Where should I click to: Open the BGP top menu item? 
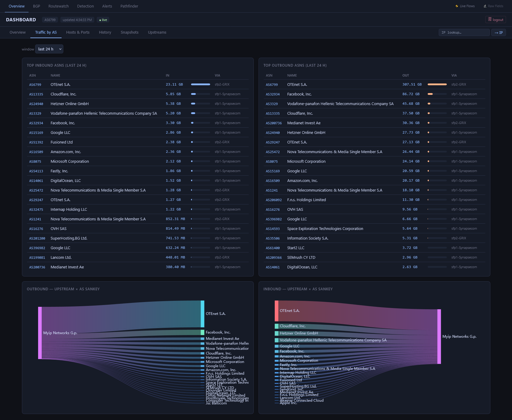(x=36, y=6)
